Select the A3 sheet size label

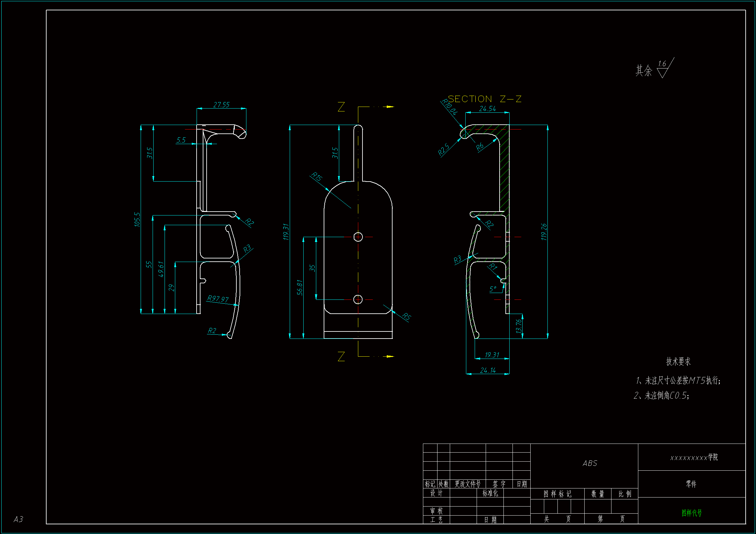18,519
